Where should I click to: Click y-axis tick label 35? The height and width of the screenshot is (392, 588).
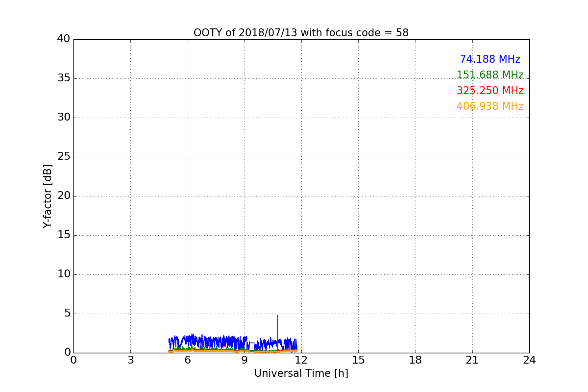tap(64, 78)
